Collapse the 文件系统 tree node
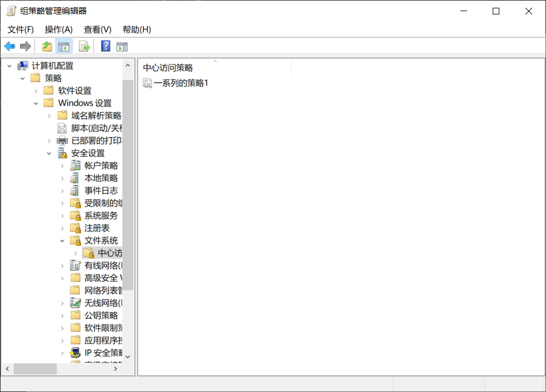The height and width of the screenshot is (392, 546). point(62,240)
